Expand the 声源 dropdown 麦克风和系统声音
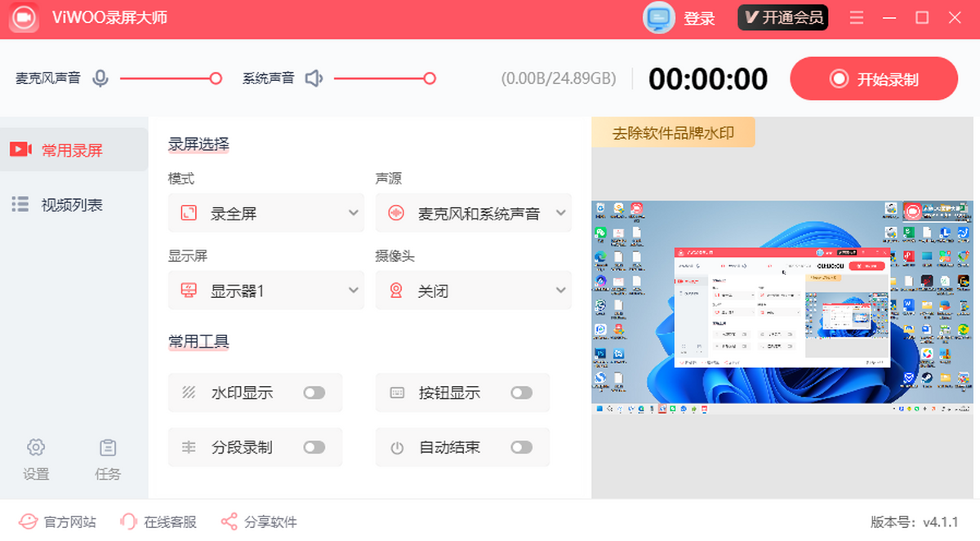The height and width of the screenshot is (541, 980). click(x=474, y=213)
